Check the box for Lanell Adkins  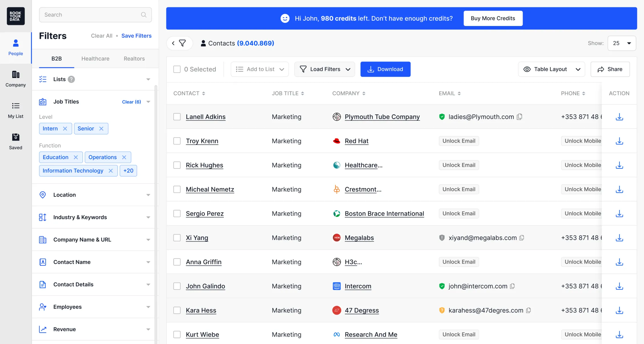click(x=177, y=117)
